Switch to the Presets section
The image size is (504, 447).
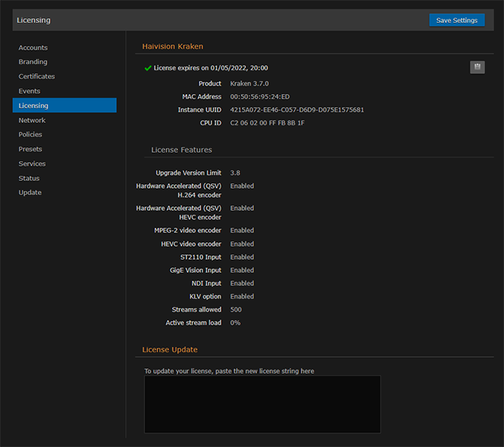click(x=31, y=149)
